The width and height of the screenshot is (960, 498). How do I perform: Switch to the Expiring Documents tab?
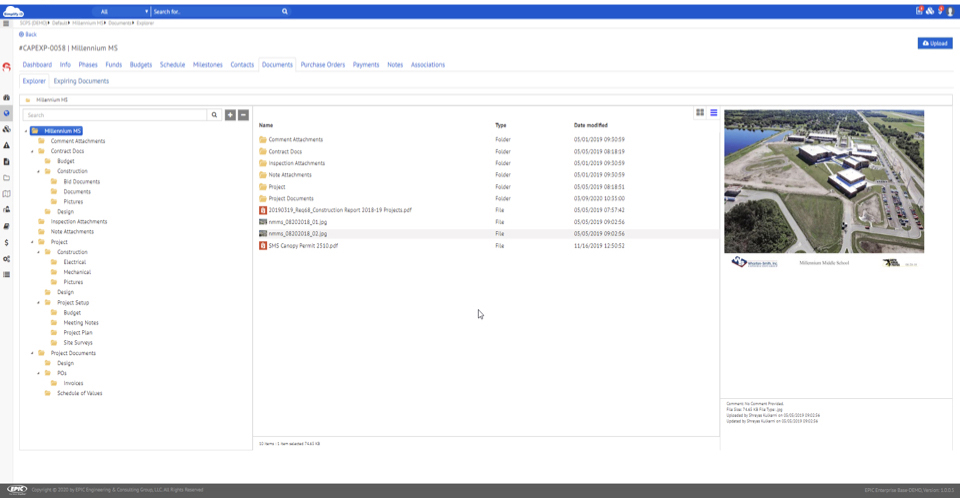coord(81,81)
